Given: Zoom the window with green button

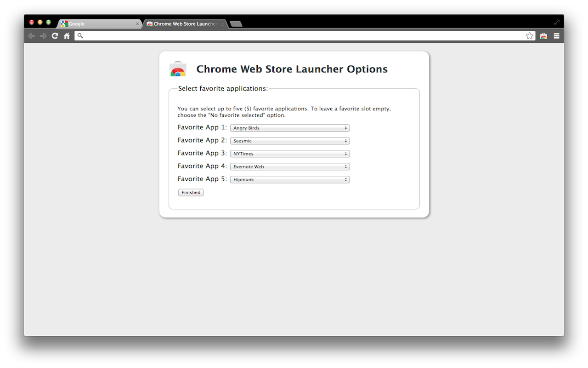Looking at the screenshot, I should coord(48,22).
